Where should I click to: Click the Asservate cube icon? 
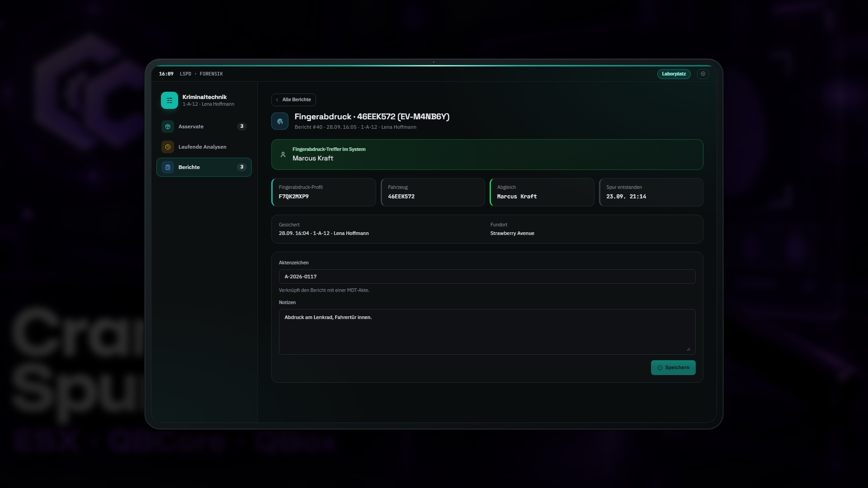click(168, 127)
